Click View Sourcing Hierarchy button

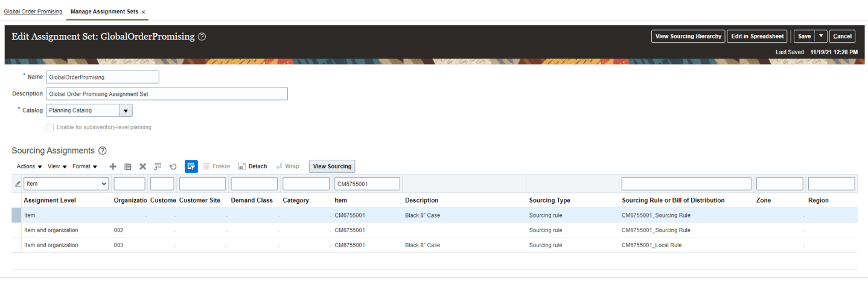[688, 36]
